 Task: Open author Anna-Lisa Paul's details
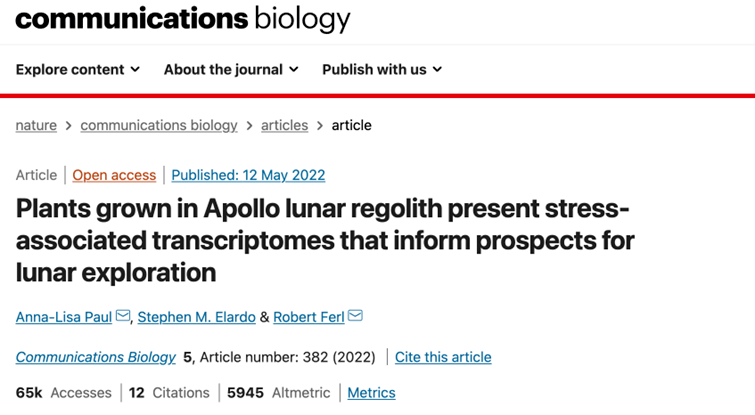(64, 317)
